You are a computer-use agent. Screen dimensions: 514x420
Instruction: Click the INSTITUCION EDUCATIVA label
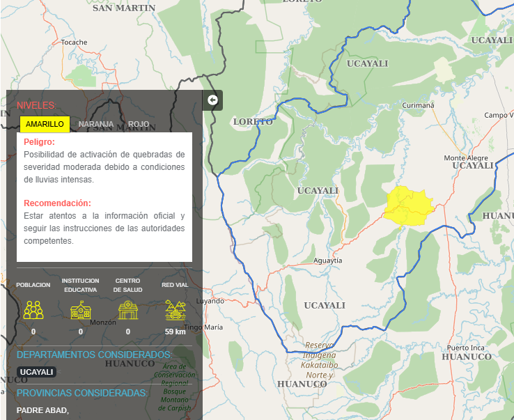click(81, 286)
